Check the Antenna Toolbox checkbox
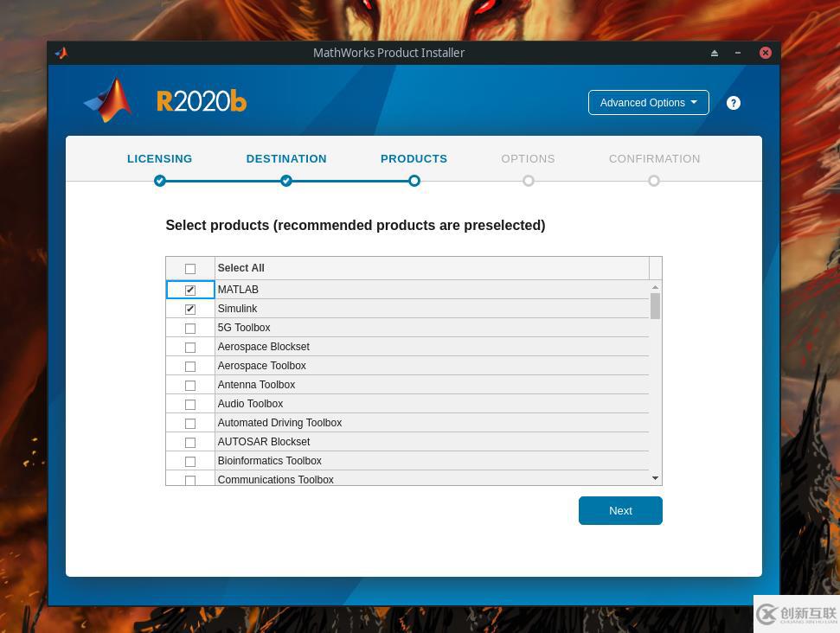The height and width of the screenshot is (633, 840). pyautogui.click(x=190, y=386)
